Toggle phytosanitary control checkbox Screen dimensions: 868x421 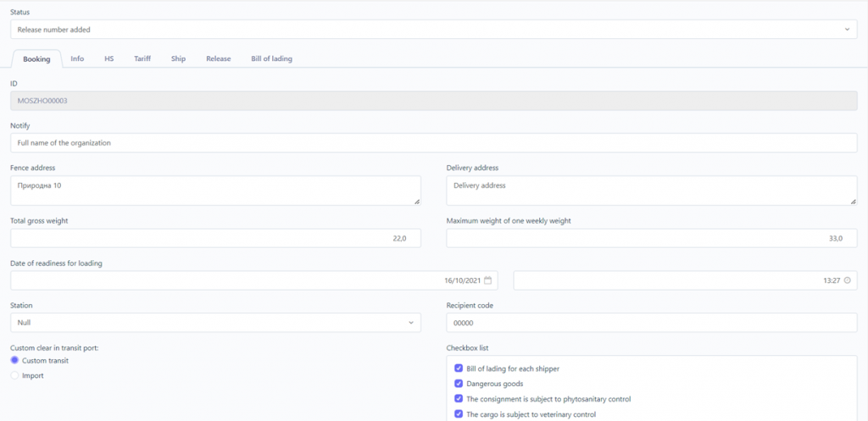tap(459, 398)
